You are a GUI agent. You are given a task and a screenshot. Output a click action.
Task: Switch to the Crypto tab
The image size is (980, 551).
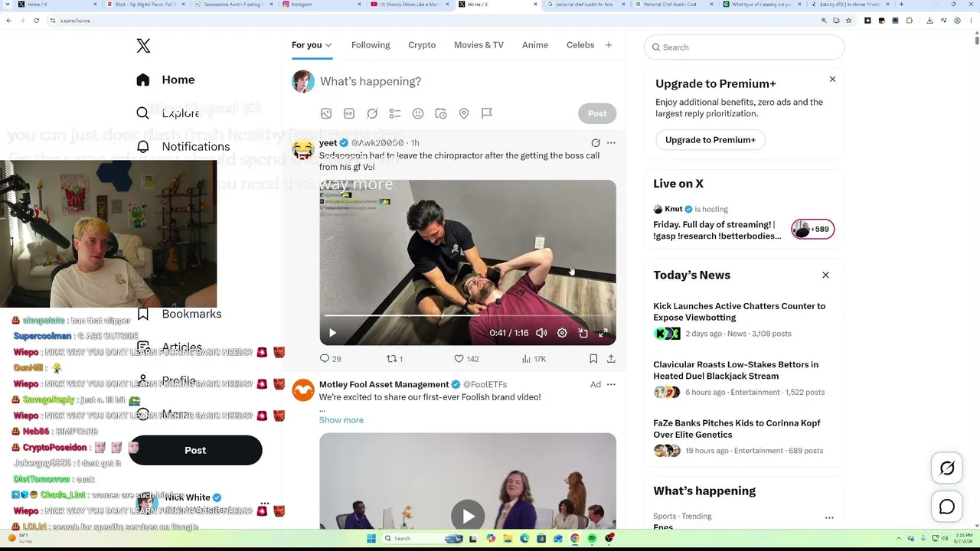(422, 45)
